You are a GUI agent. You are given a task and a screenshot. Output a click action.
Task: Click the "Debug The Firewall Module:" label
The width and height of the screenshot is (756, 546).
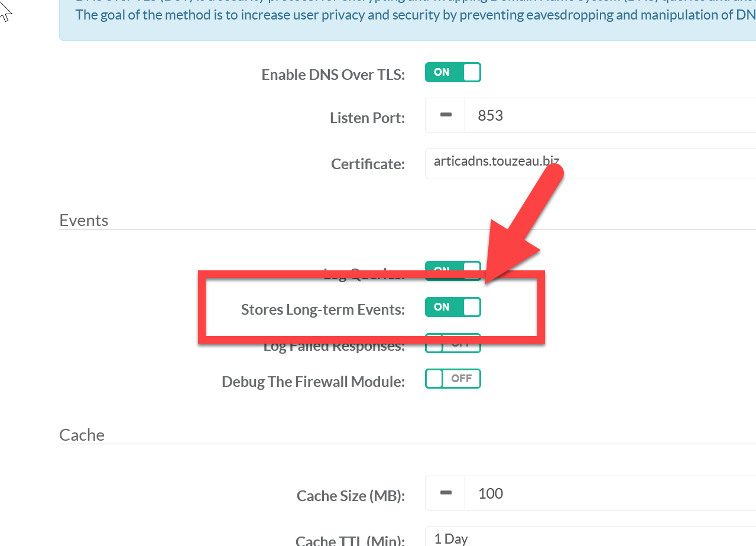click(313, 382)
